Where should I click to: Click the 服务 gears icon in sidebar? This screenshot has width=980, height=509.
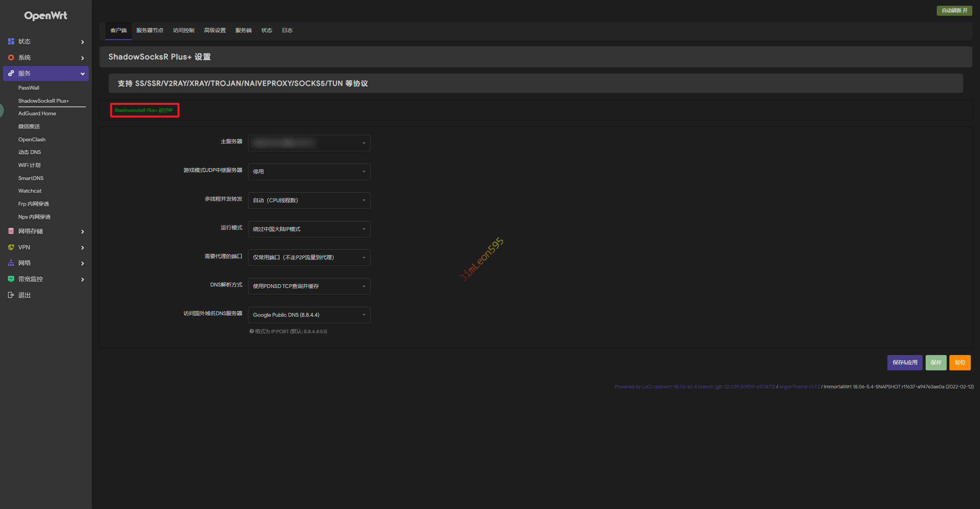click(x=11, y=73)
